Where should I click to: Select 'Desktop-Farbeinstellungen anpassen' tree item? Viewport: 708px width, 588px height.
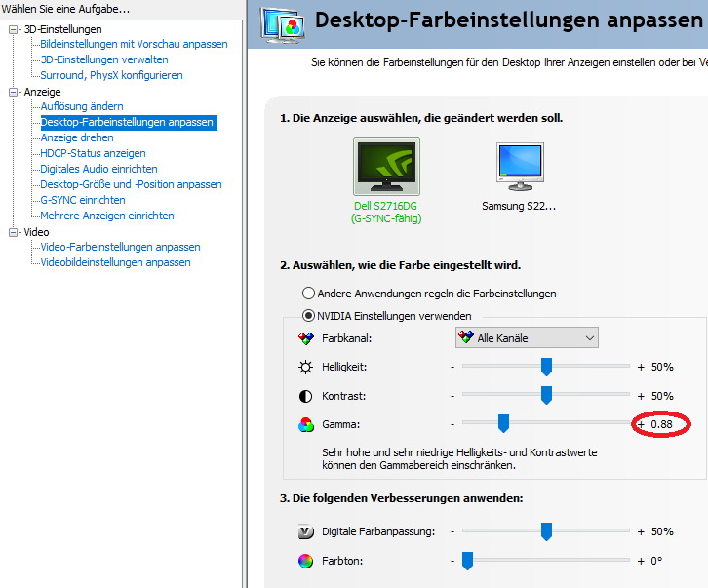129,123
